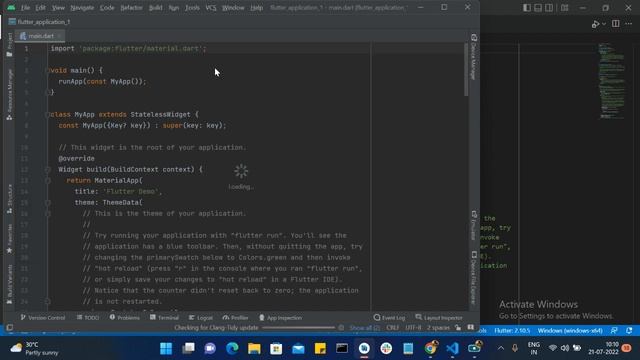Customize layout in VS Code window
640x360 pixels.
[564, 8]
